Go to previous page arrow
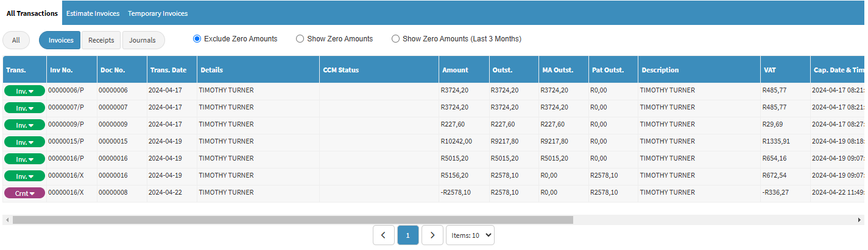The height and width of the screenshot is (250, 868). 383,235
